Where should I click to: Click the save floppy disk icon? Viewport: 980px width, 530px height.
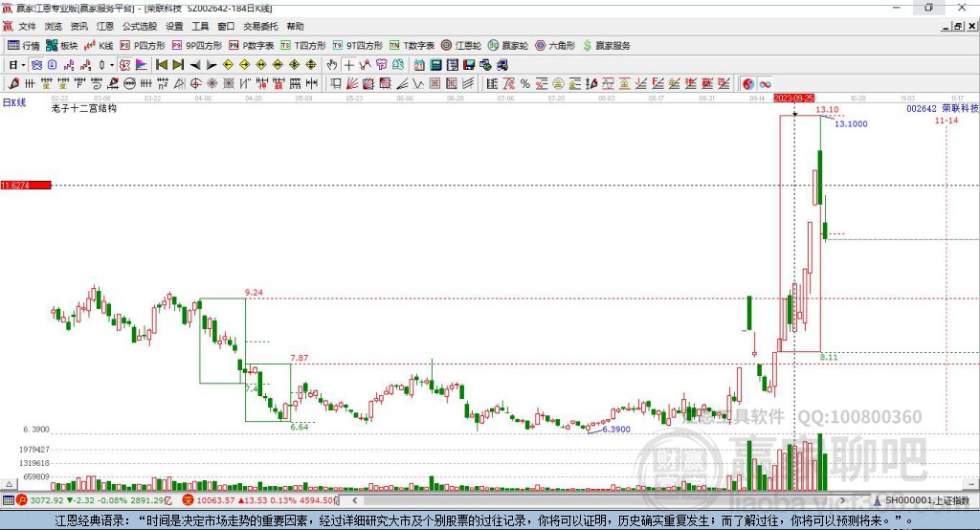pyautogui.click(x=469, y=65)
